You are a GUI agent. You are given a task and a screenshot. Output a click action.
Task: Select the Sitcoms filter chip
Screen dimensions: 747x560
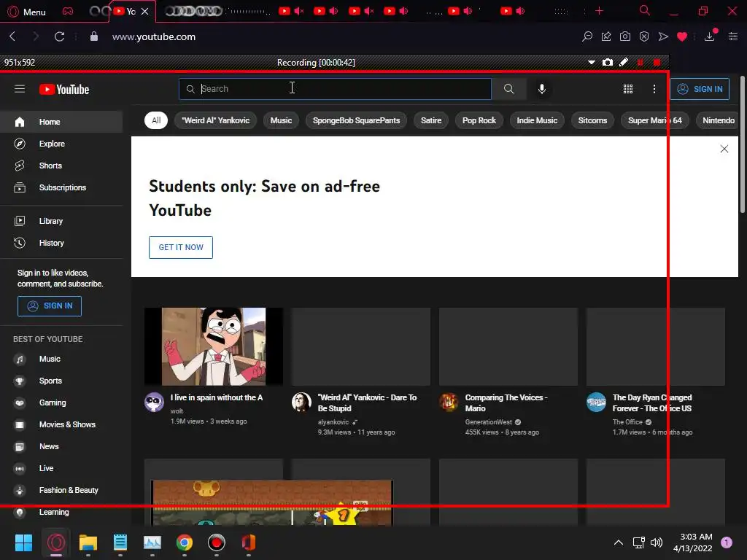tap(592, 120)
